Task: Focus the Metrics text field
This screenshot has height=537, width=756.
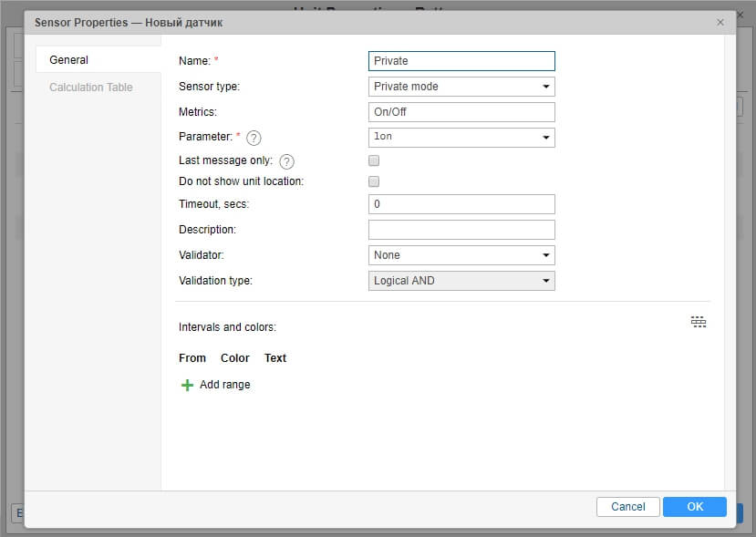Action: tap(461, 112)
